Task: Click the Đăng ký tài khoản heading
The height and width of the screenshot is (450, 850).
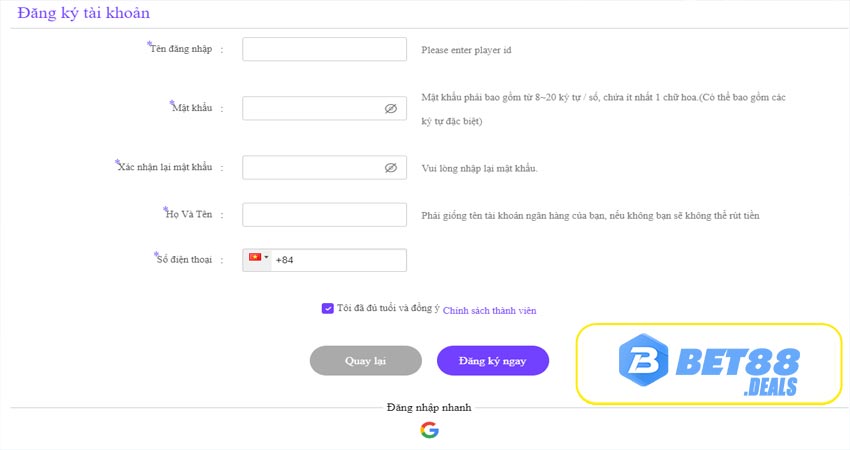Action: [83, 13]
